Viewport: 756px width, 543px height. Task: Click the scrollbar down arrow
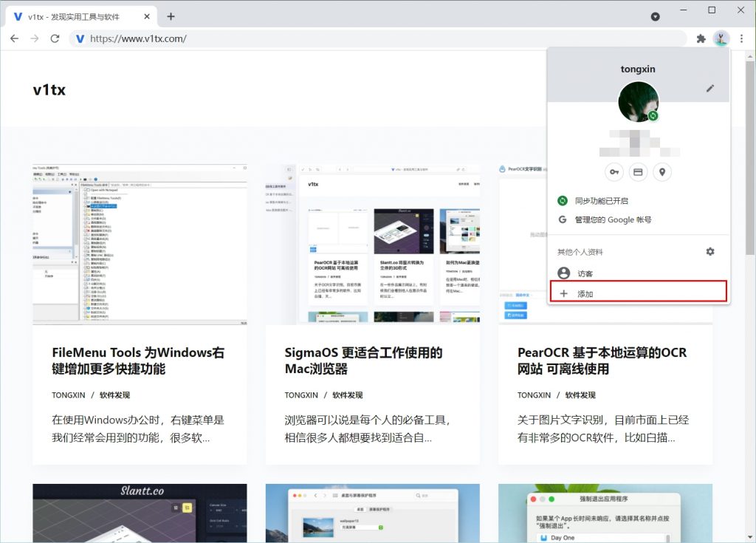pos(750,537)
